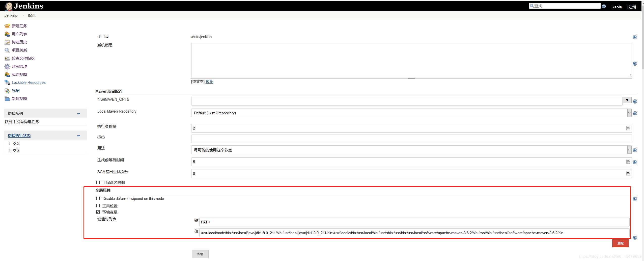This screenshot has height=261, width=644.
Task: Click 新增 add button
Action: 200,254
